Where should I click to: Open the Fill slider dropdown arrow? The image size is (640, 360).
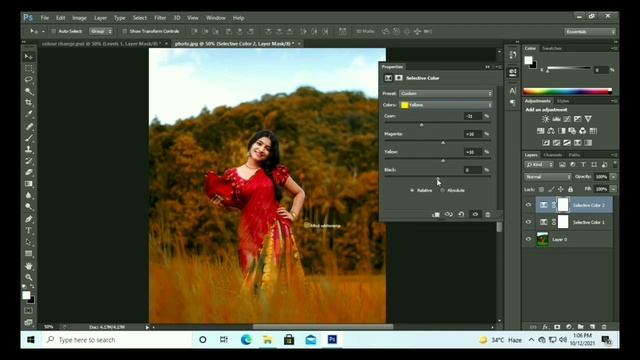pos(613,189)
